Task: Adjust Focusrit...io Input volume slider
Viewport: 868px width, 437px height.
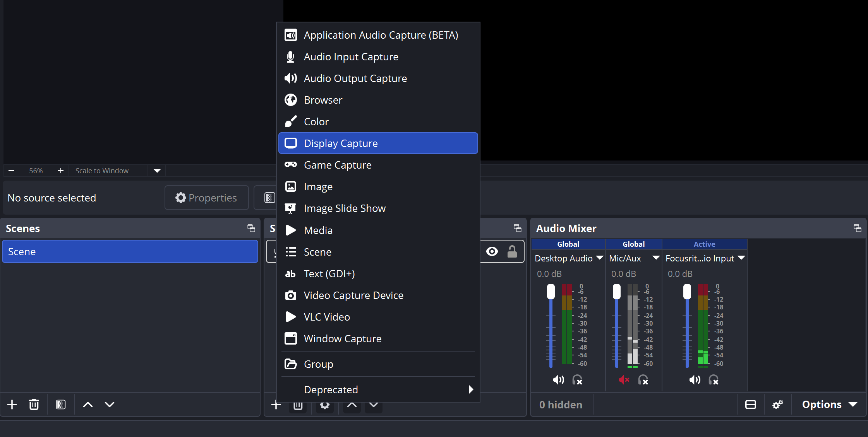Action: tap(687, 326)
